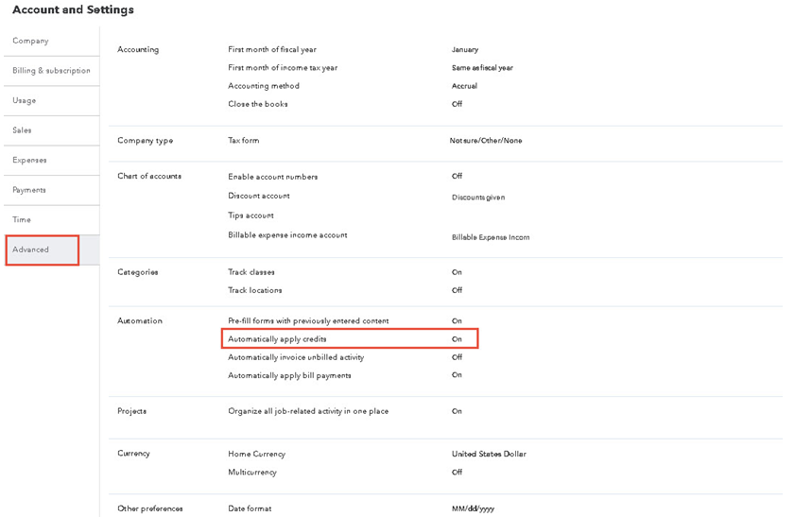Edit the MM/dd/yyyy date format value

pos(473,508)
